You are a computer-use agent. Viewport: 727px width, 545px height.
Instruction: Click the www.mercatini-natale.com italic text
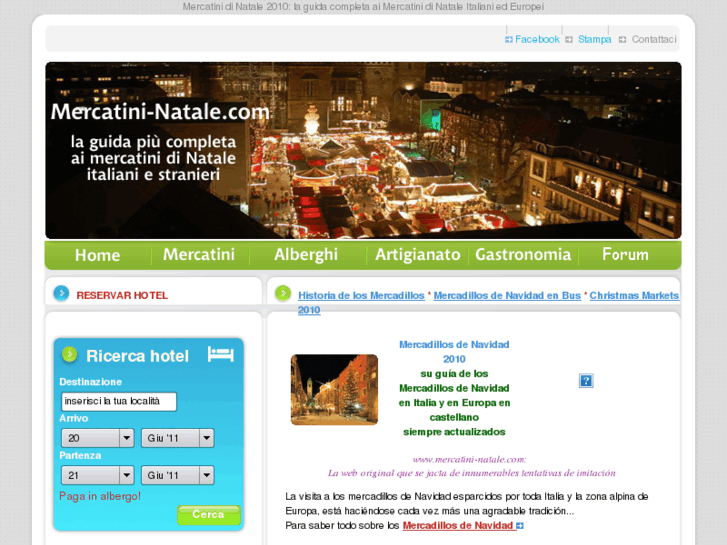pos(469,460)
